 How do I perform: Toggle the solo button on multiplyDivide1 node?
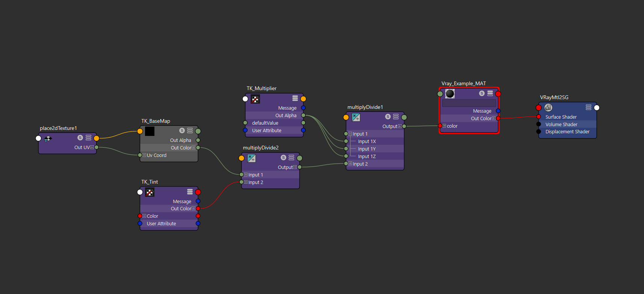(x=388, y=117)
